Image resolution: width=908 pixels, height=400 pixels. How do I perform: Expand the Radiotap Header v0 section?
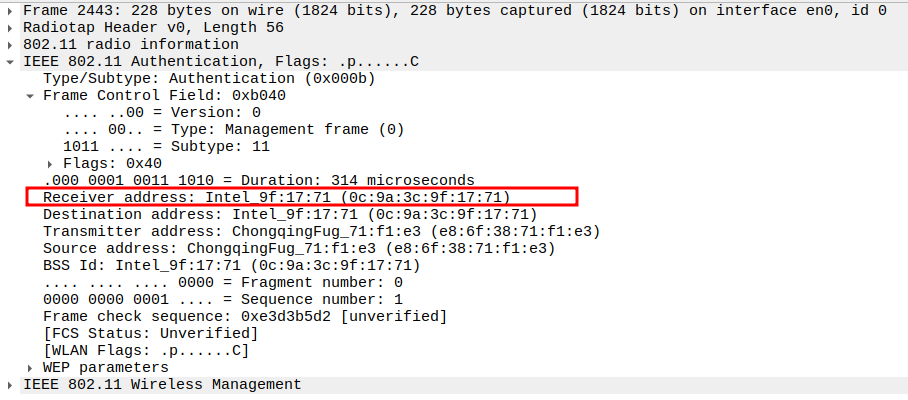(x=11, y=28)
